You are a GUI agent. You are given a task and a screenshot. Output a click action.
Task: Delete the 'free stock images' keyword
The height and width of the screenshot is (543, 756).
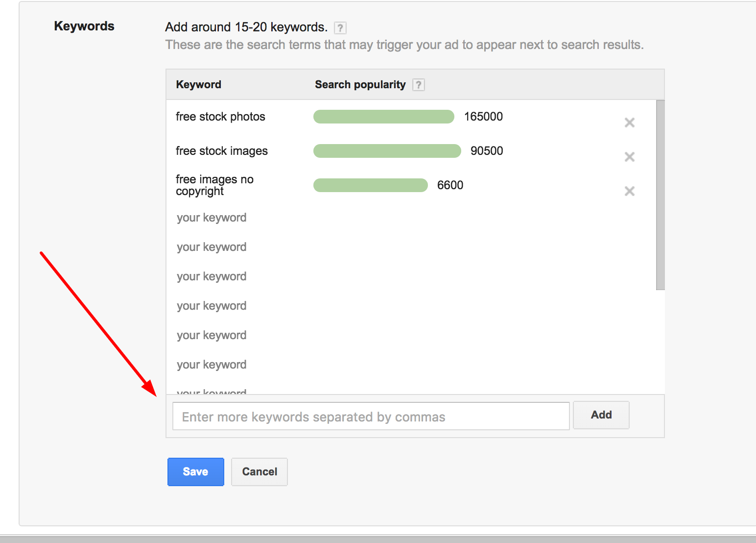click(x=629, y=157)
